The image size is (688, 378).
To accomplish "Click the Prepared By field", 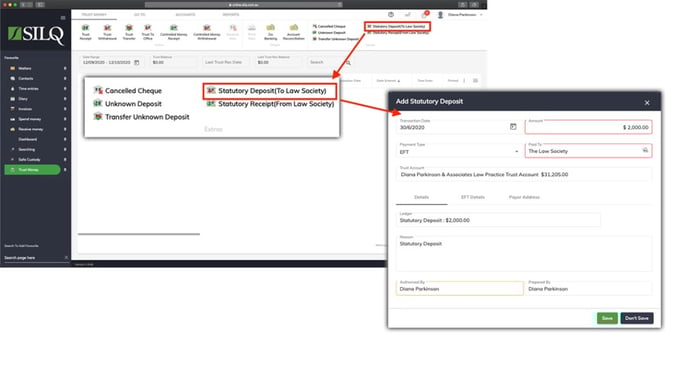I will [588, 288].
